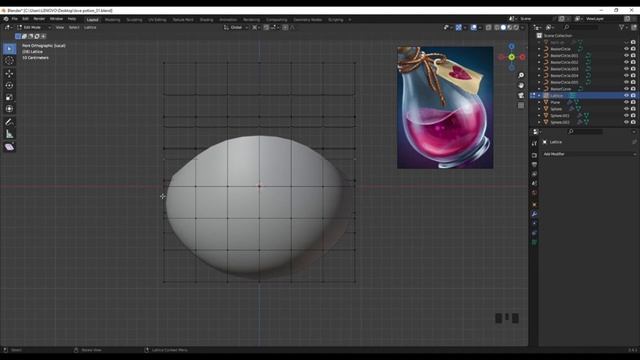Select the Select Box tool
This screenshot has width=640, height=360.
click(9, 49)
